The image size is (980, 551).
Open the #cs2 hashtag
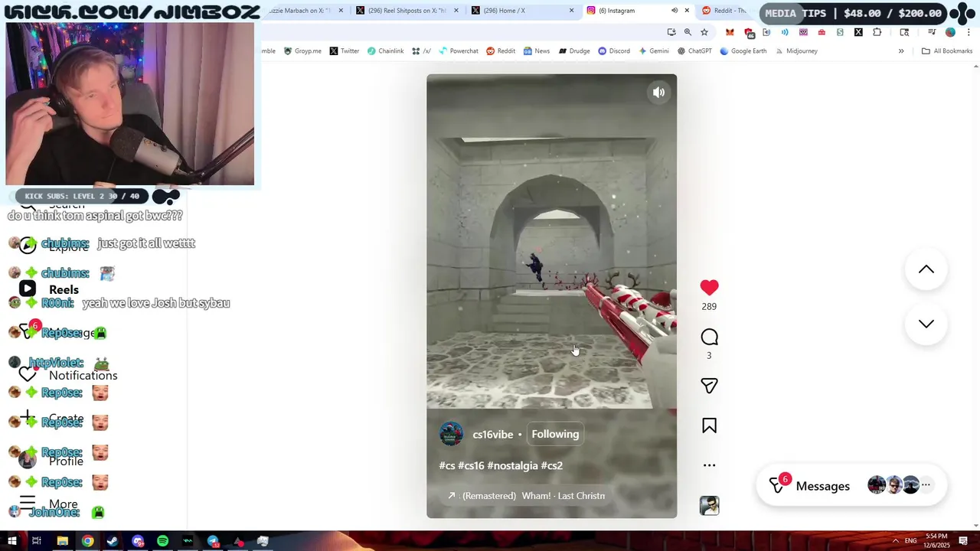(x=551, y=465)
